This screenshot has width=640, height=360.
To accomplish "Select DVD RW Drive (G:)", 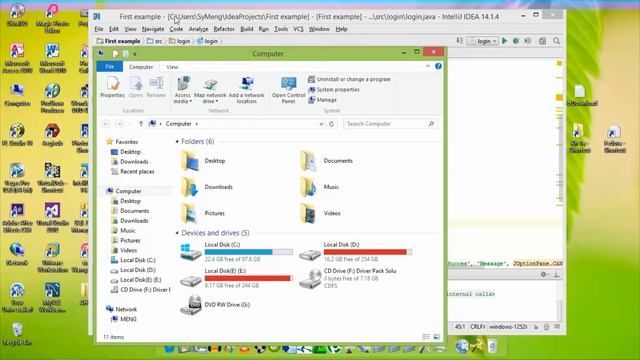I will click(216, 304).
